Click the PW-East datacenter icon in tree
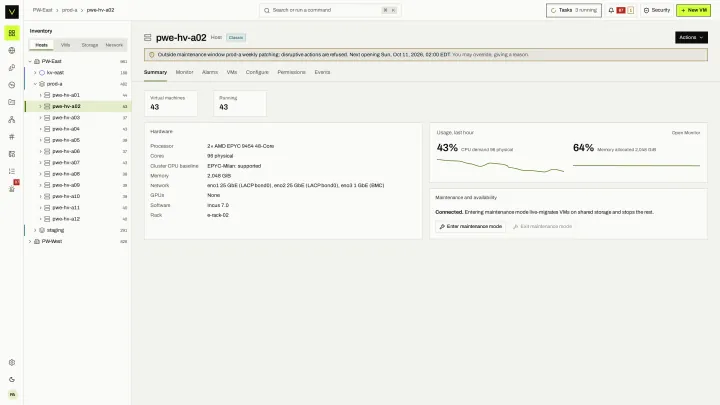This screenshot has height=405, width=720. (x=37, y=61)
